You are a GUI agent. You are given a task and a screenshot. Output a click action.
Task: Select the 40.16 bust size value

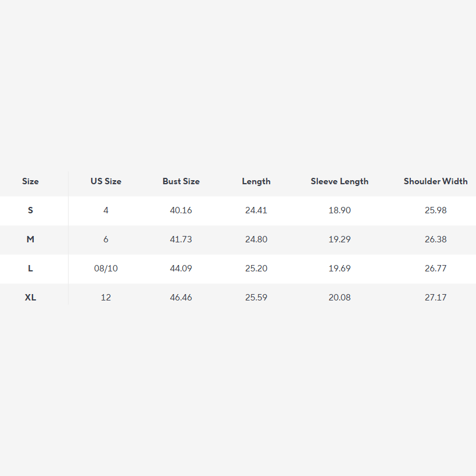181,210
